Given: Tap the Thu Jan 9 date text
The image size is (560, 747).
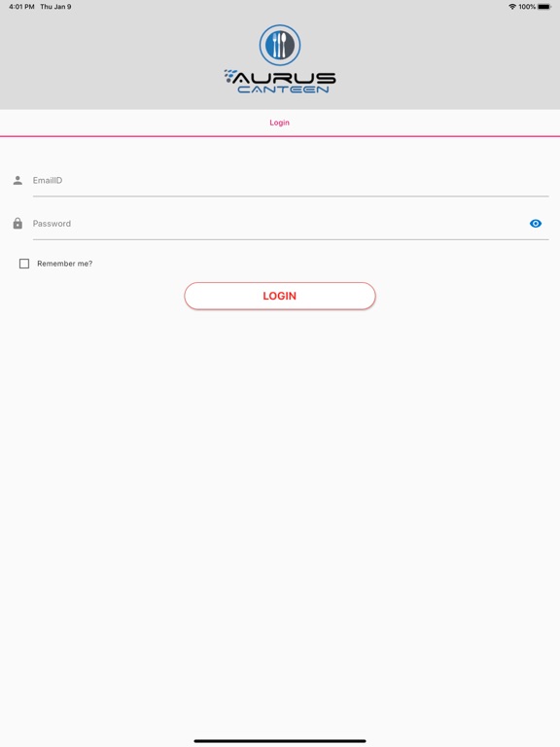Looking at the screenshot, I should click(x=55, y=7).
